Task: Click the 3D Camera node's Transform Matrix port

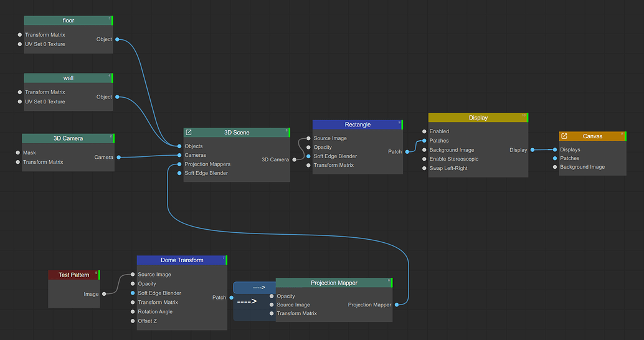Action: [x=17, y=162]
